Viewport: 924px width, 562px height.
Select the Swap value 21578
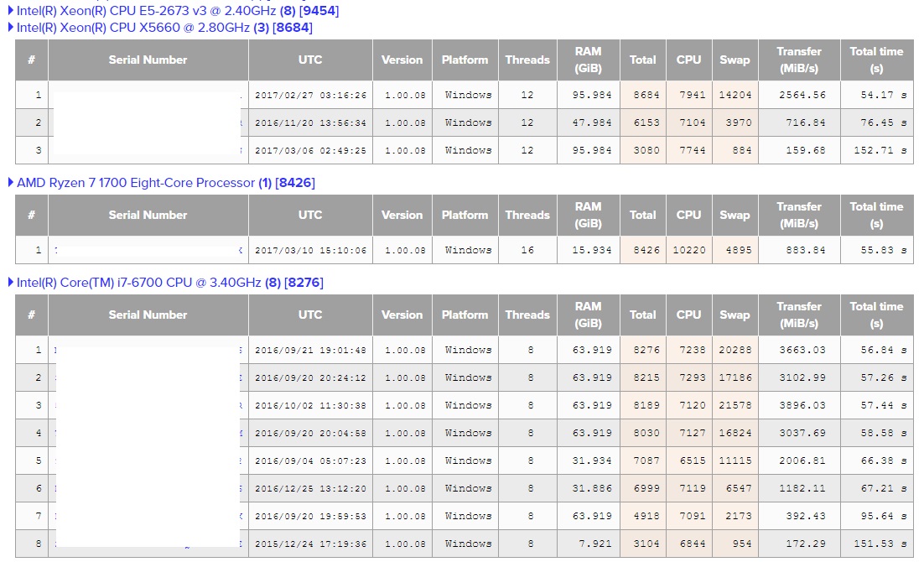[735, 405]
